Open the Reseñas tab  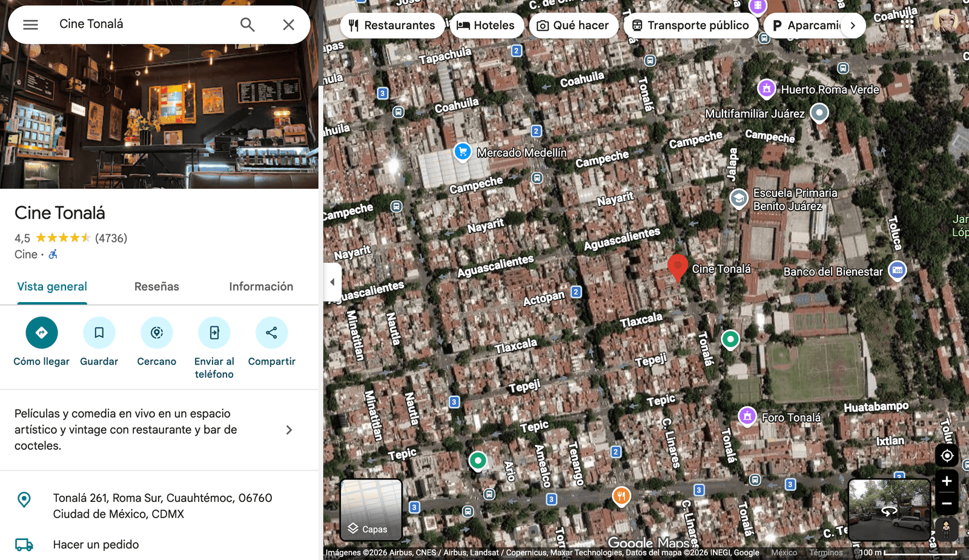[157, 286]
